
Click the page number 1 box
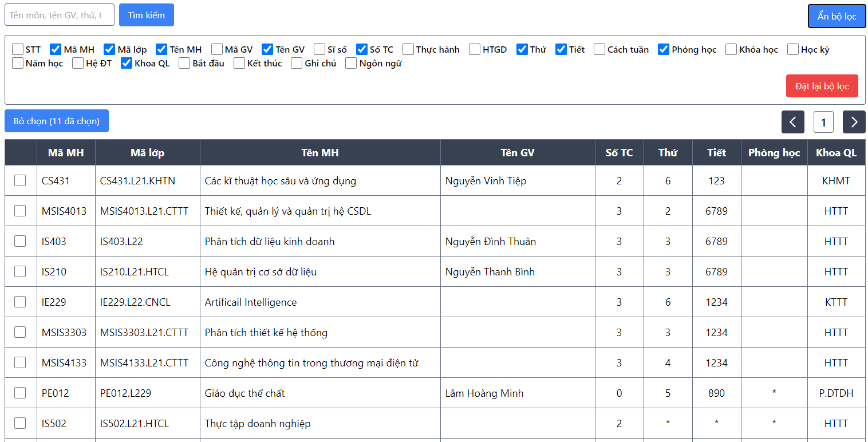click(x=823, y=122)
